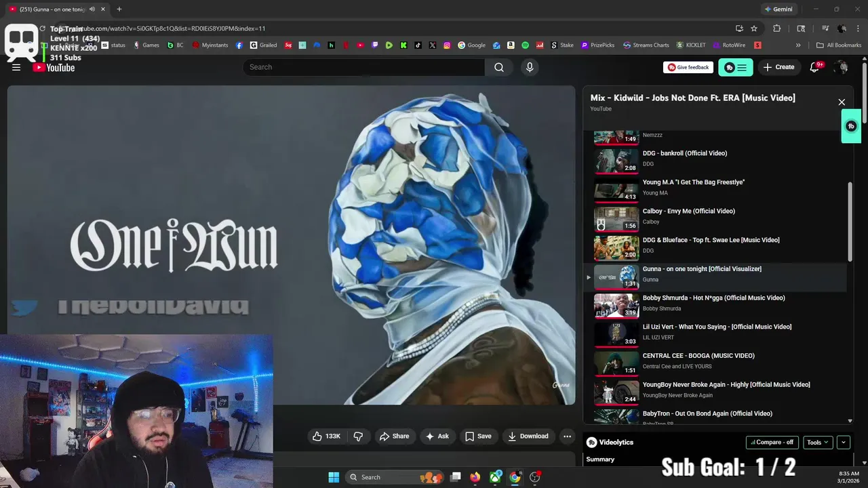868x488 pixels.
Task: Open the Spotify bookmark icon
Action: click(x=526, y=45)
